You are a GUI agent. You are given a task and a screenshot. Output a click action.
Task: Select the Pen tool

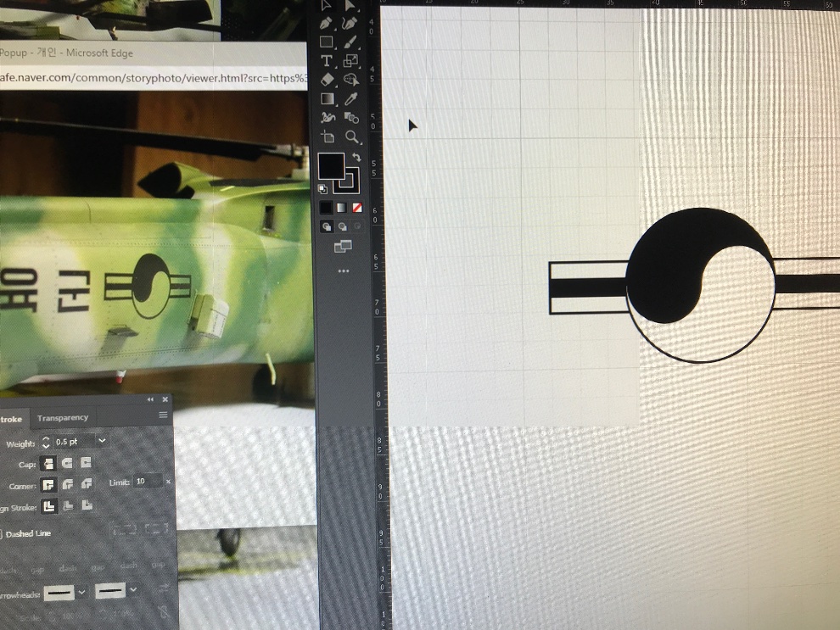click(327, 23)
